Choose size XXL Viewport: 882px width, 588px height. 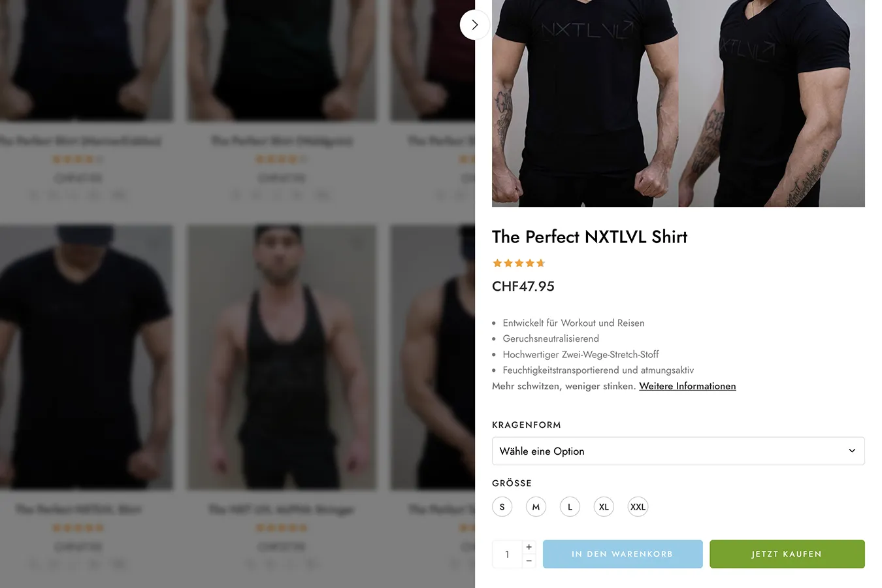coord(638,507)
